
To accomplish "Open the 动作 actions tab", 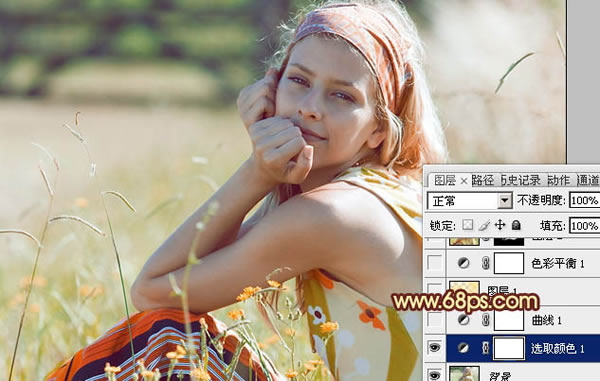I will click(559, 180).
